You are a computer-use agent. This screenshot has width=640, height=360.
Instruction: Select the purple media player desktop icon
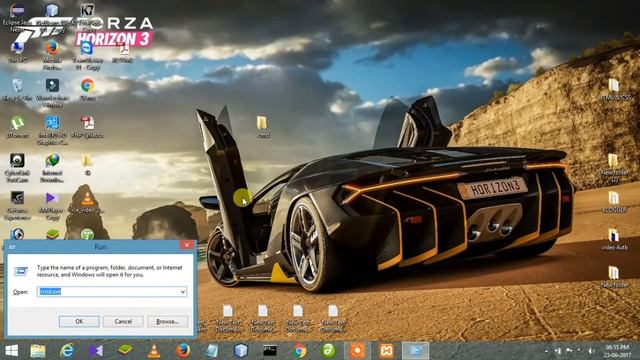tap(51, 205)
